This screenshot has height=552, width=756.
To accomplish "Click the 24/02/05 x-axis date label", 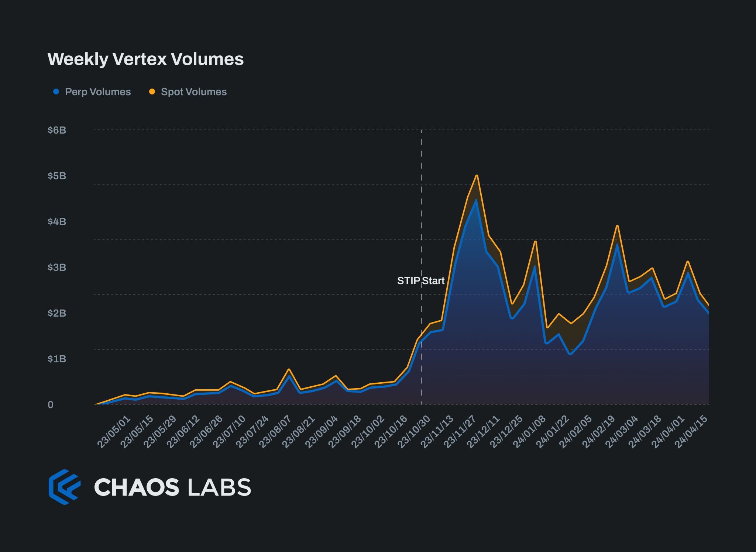I will coord(575,432).
